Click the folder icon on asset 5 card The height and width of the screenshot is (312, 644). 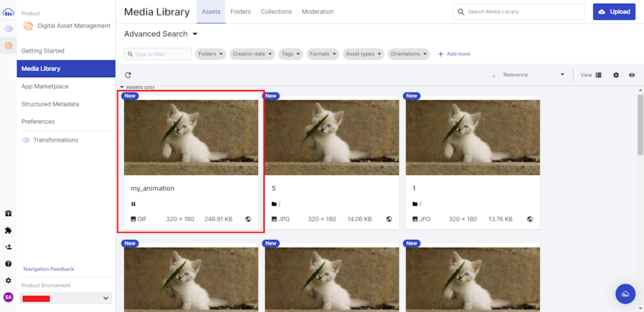coord(274,204)
